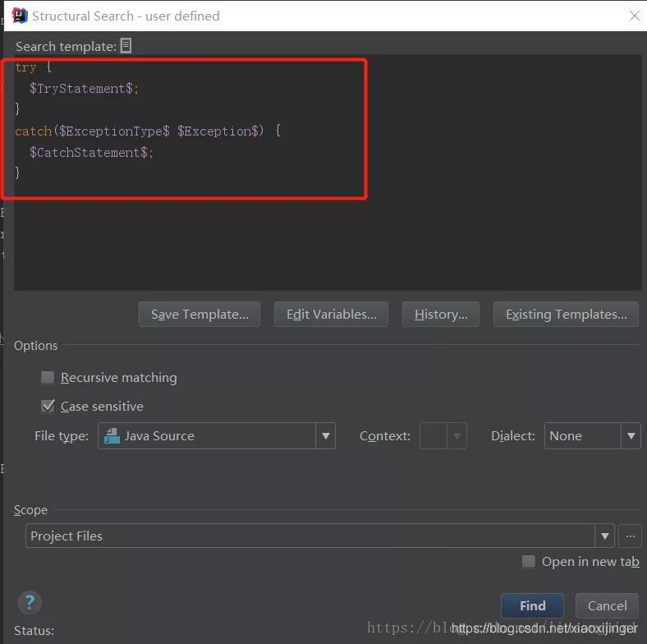Browse Existing Templates
The image size is (647, 644).
click(x=567, y=314)
